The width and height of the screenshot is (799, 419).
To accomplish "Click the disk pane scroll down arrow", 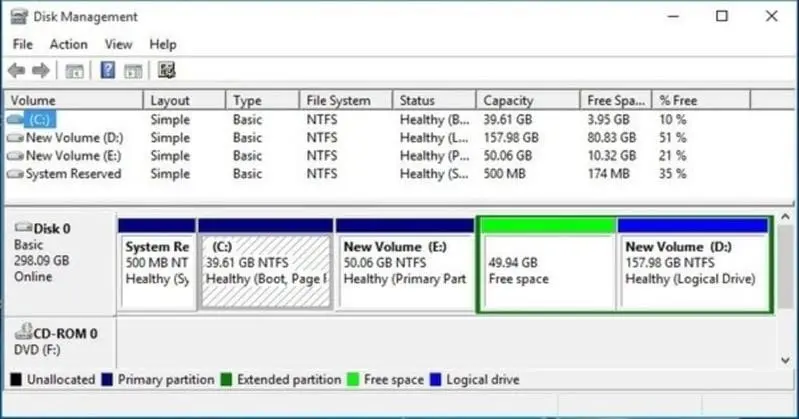I will [x=785, y=360].
